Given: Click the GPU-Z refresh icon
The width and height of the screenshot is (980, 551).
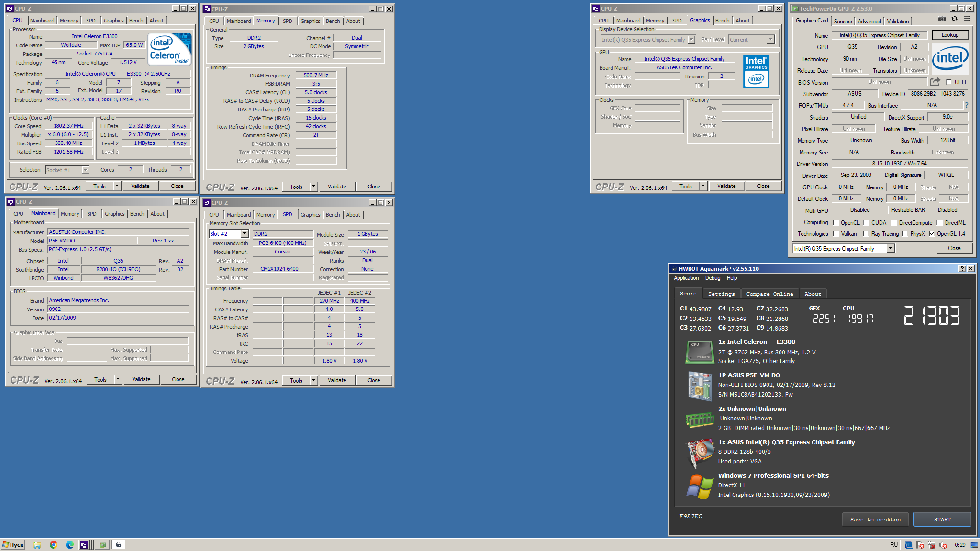Looking at the screenshot, I should click(954, 19).
